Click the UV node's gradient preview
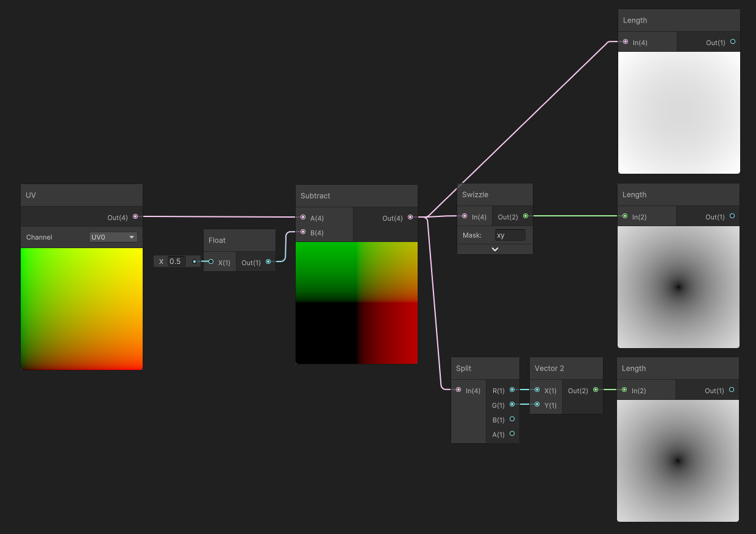This screenshot has width=756, height=534. tap(81, 308)
